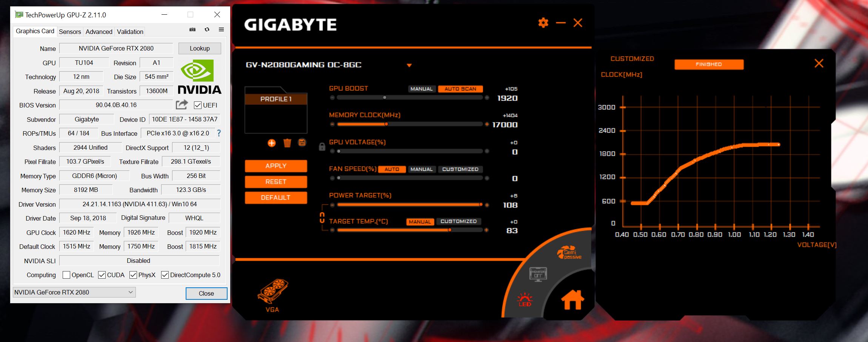Toggle the CUDA checkbox
This screenshot has width=868, height=342.
(x=102, y=275)
